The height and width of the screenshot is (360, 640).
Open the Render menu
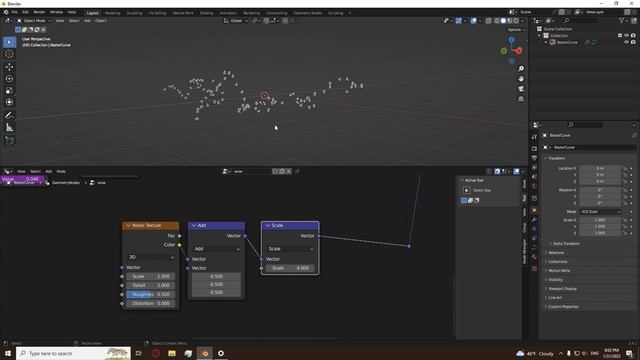(x=39, y=12)
